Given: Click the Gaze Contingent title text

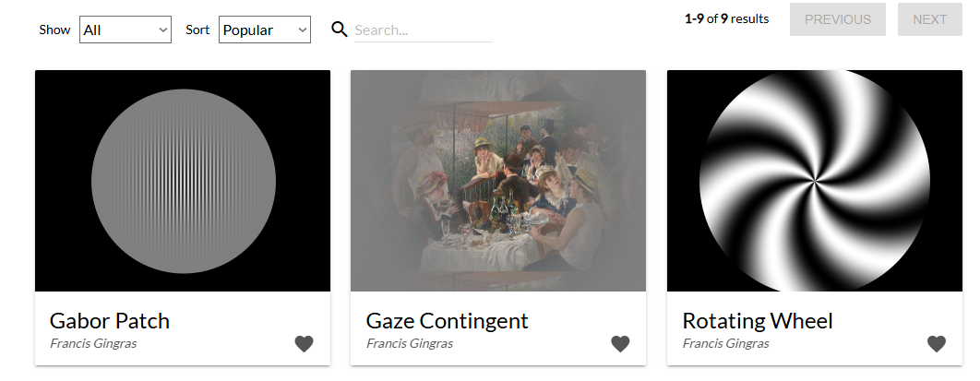Looking at the screenshot, I should [447, 321].
